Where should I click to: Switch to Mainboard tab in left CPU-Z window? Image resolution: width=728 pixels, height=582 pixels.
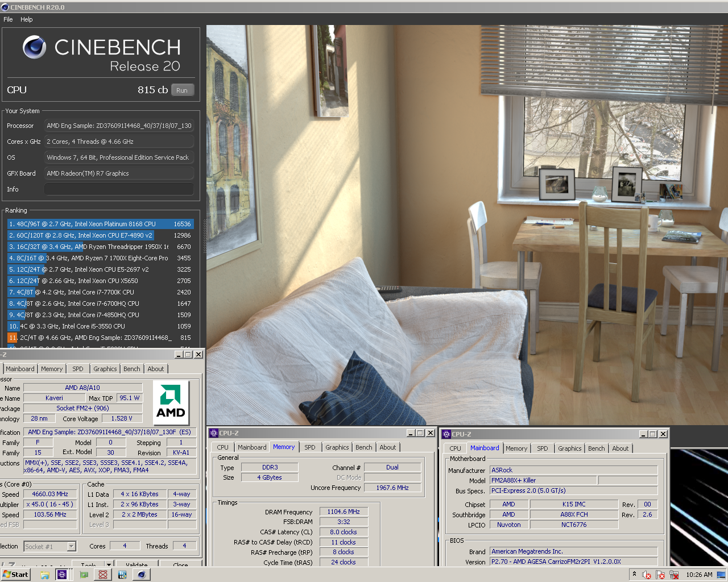click(20, 369)
